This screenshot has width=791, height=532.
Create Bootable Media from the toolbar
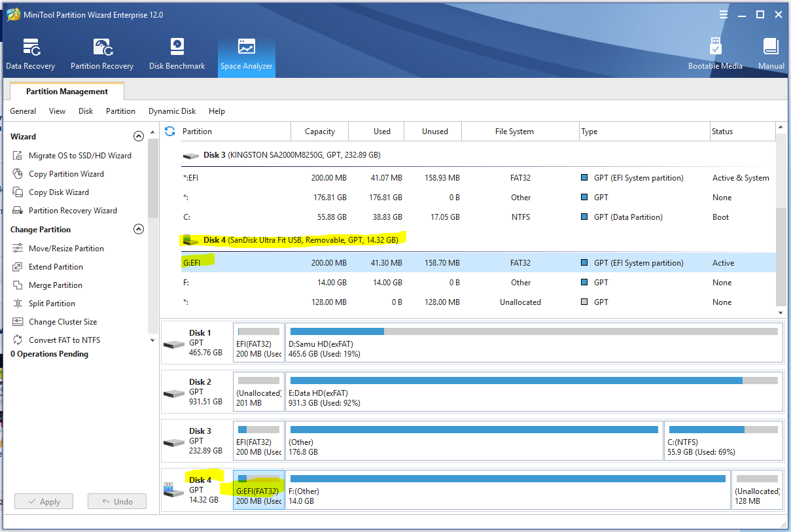715,54
